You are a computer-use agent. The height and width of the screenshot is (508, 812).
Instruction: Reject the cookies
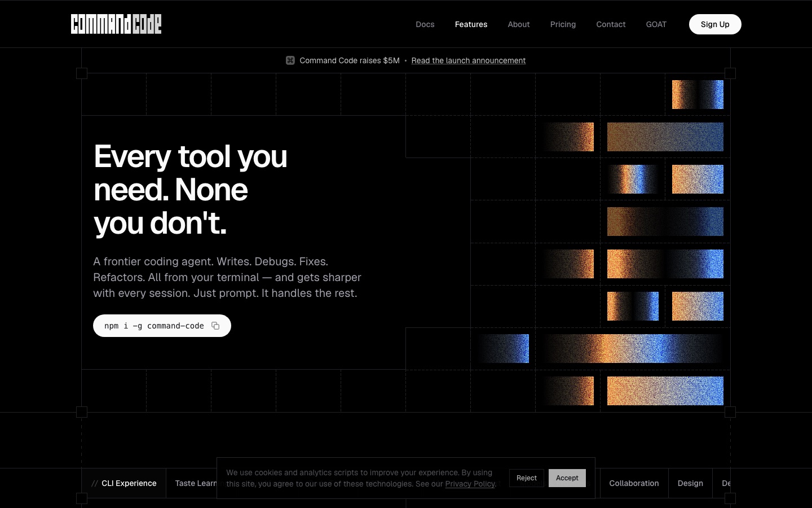click(x=527, y=478)
